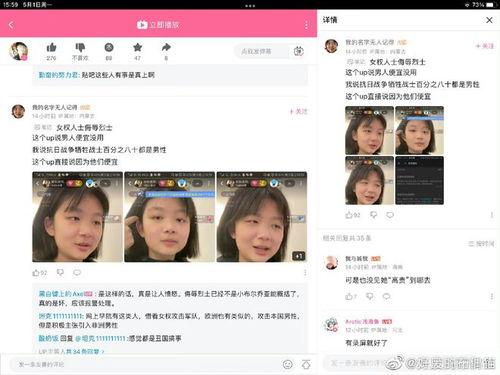Expand the 共34条回复 replies link
Screen dimensions: 500x375
tap(71, 351)
